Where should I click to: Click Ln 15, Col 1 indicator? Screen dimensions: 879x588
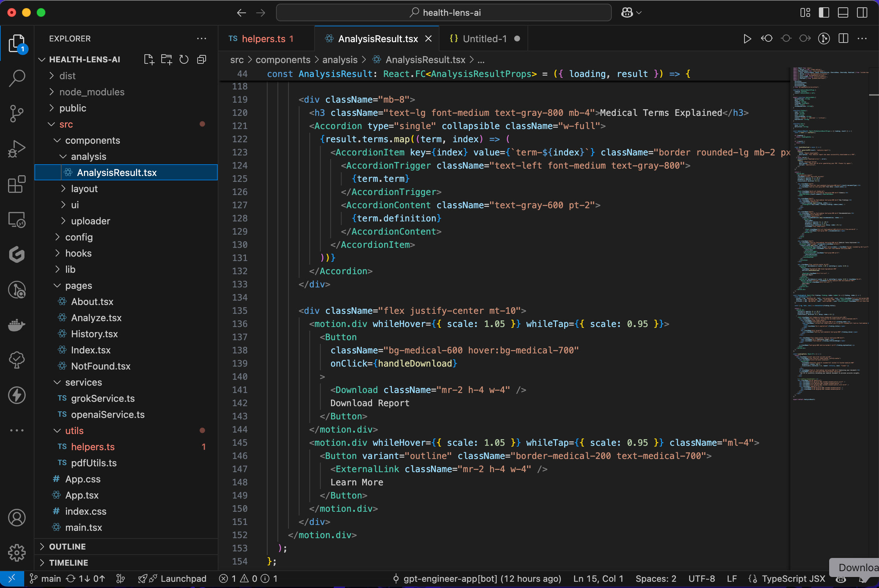click(598, 578)
